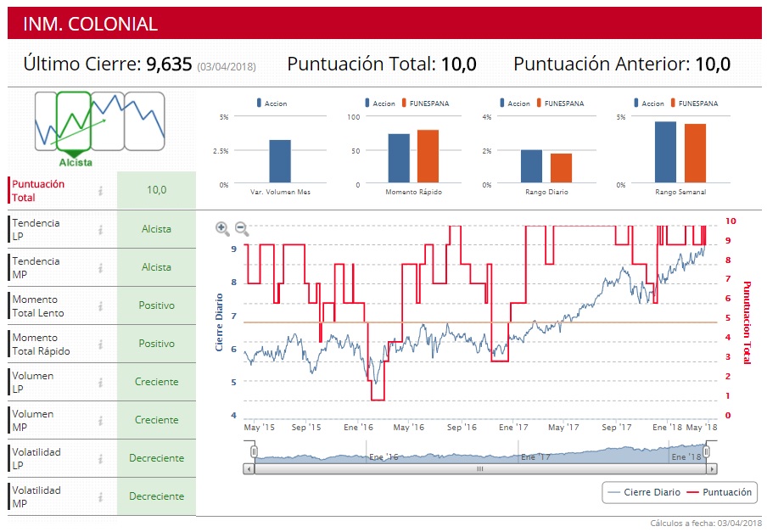Toggle Accion legend in Rango Diario chart
The width and height of the screenshot is (767, 532).
[x=515, y=104]
